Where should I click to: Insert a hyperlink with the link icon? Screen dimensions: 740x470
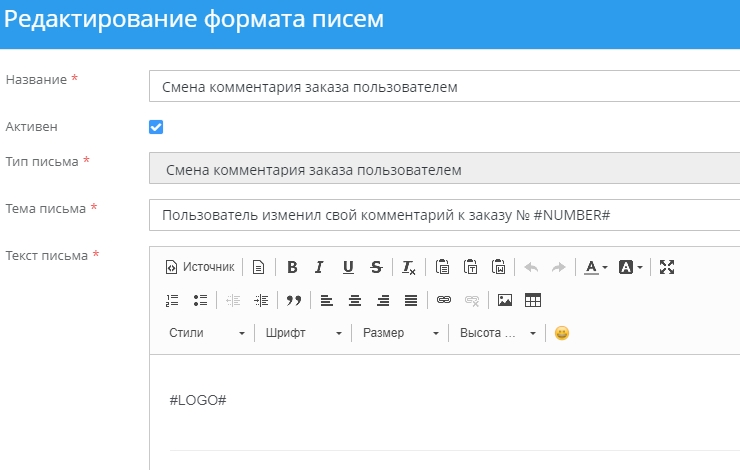(x=444, y=300)
